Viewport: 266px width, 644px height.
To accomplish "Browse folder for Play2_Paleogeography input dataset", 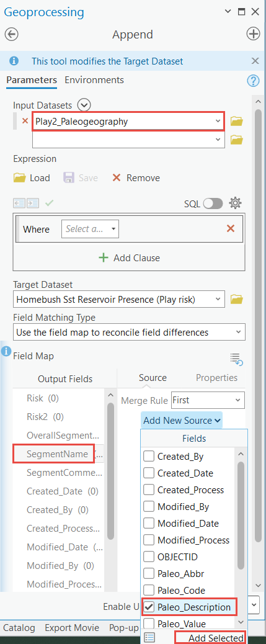I will [x=237, y=122].
